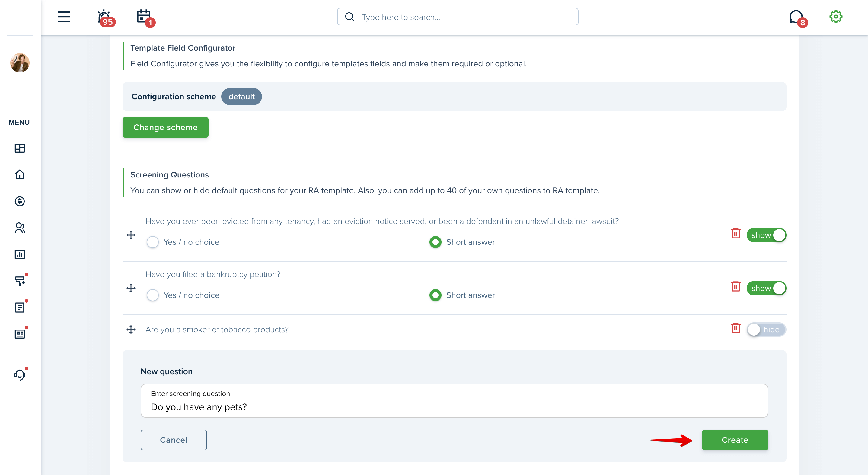Open the document notes icon in sidebar
Image resolution: width=868 pixels, height=475 pixels.
20,307
